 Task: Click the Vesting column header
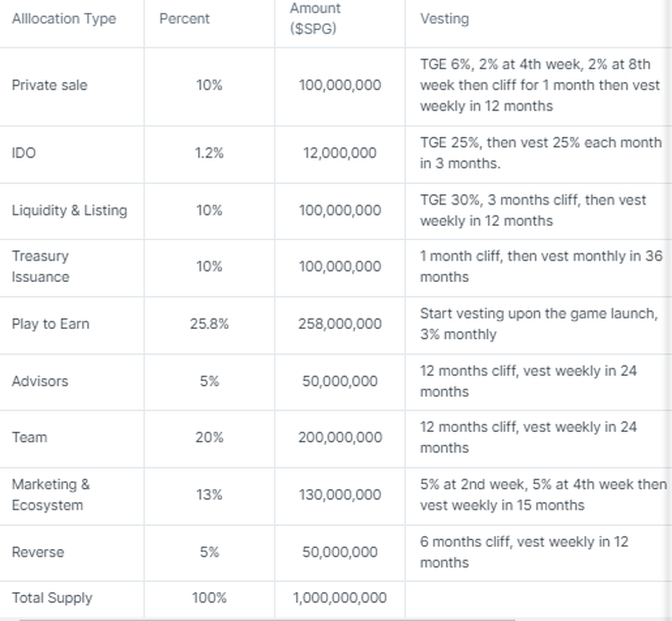tap(445, 18)
